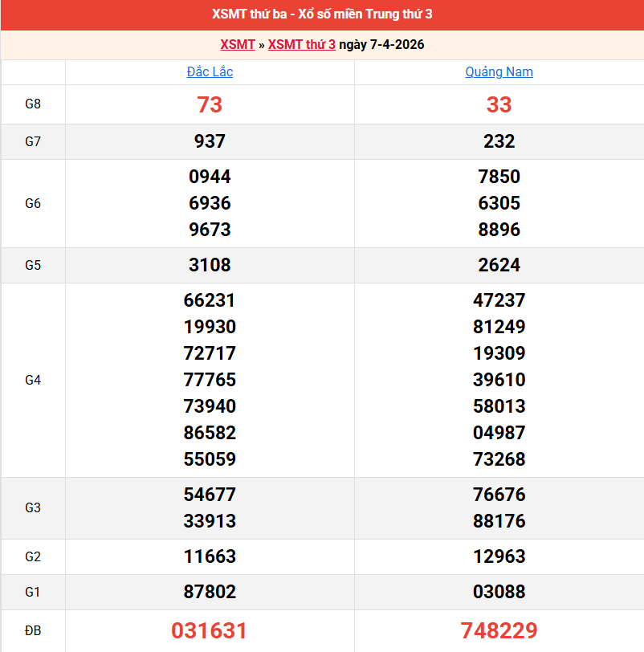Click the ĐB row label
Image resolution: width=644 pixels, height=652 pixels.
pos(33,630)
